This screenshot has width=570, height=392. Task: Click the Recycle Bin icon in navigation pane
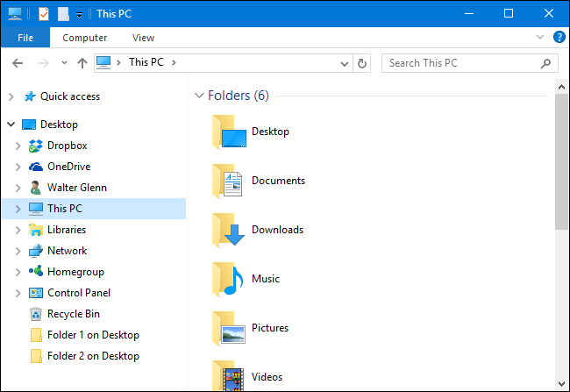coord(36,314)
